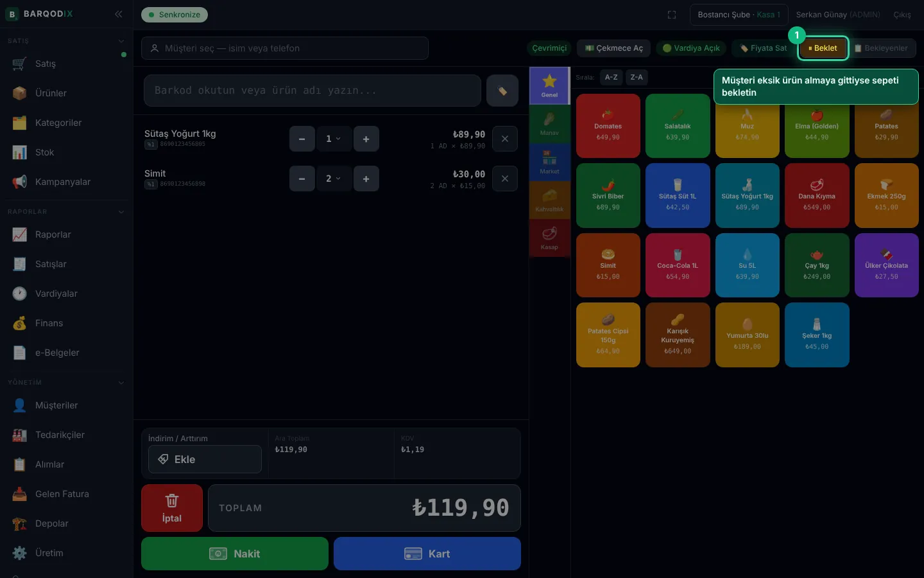Click the Finans money bag icon

point(20,323)
